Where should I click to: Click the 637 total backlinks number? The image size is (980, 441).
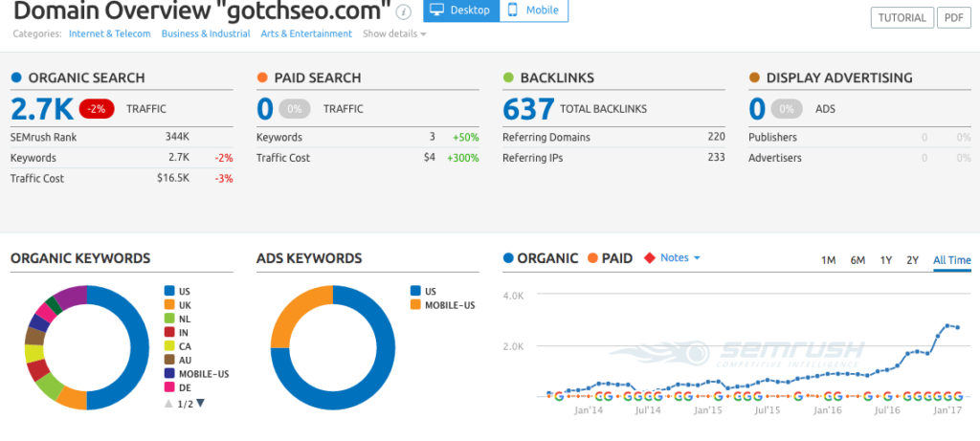528,109
